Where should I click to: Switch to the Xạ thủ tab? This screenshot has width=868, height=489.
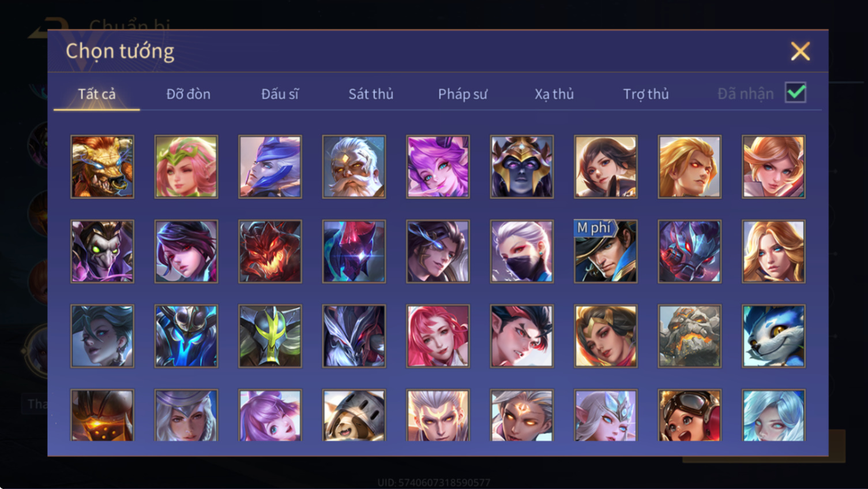click(x=554, y=94)
